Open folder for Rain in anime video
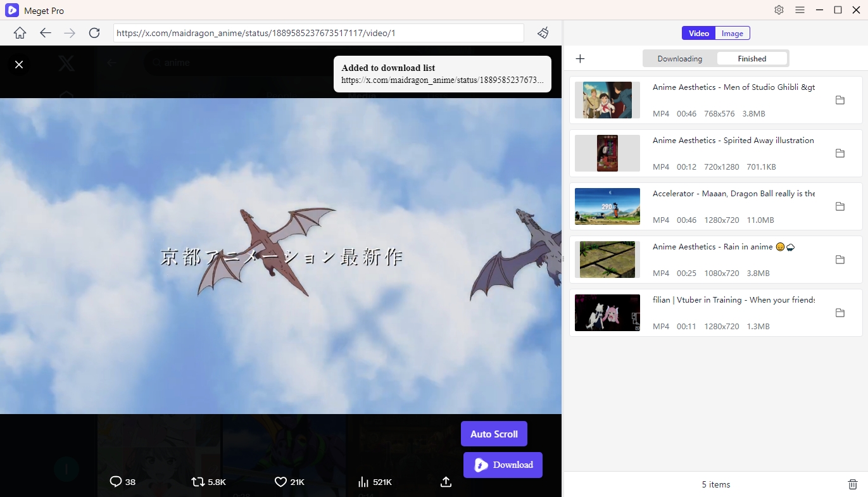 840,260
